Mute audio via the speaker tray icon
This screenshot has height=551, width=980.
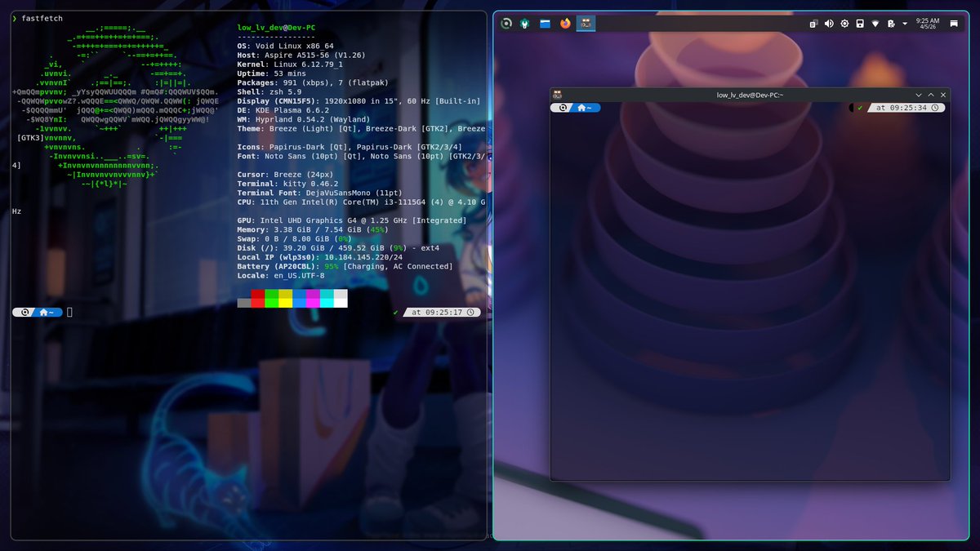[x=827, y=24]
